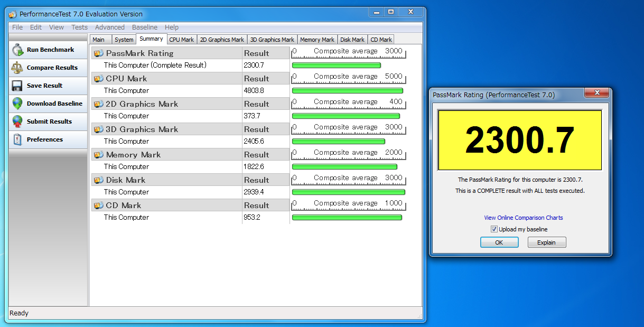Click the PerformanceTest title bar app icon

click(13, 14)
